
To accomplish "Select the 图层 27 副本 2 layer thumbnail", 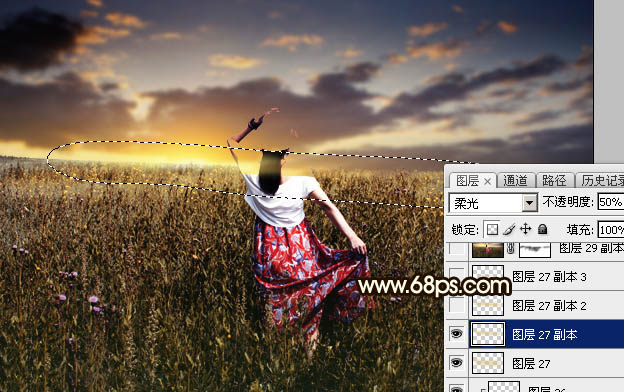I will 488,305.
